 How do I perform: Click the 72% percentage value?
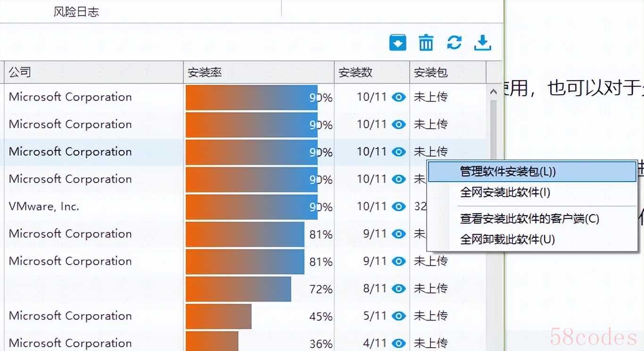click(321, 289)
